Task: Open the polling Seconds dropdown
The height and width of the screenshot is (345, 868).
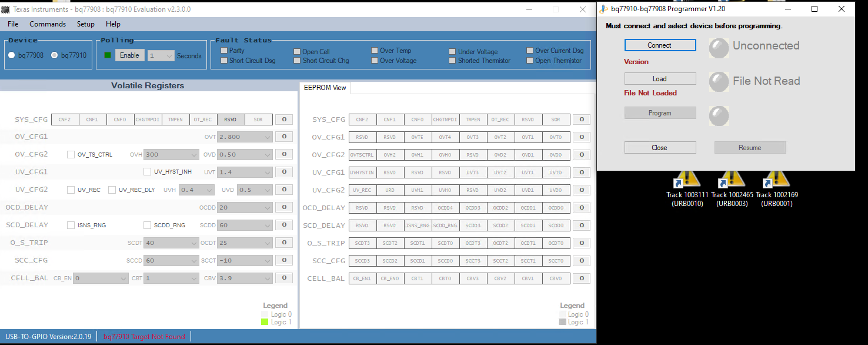Action: click(x=161, y=56)
